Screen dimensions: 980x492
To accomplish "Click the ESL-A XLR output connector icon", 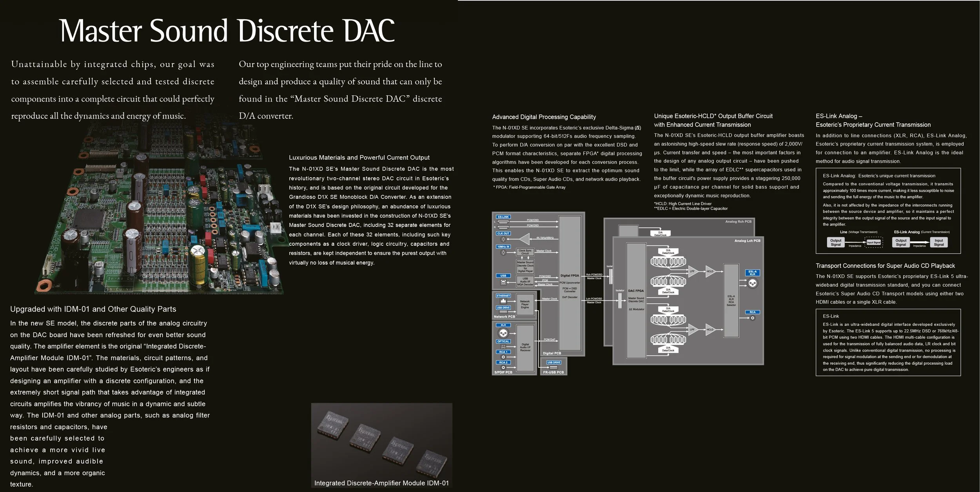I will (752, 283).
